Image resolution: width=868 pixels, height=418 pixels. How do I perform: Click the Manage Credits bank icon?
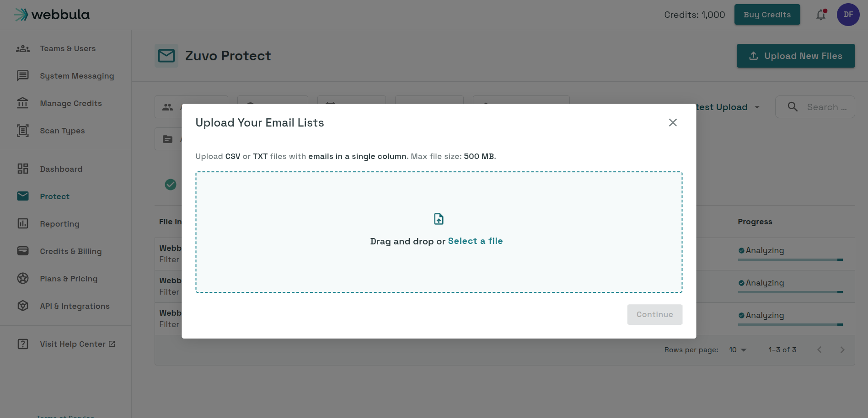[23, 103]
